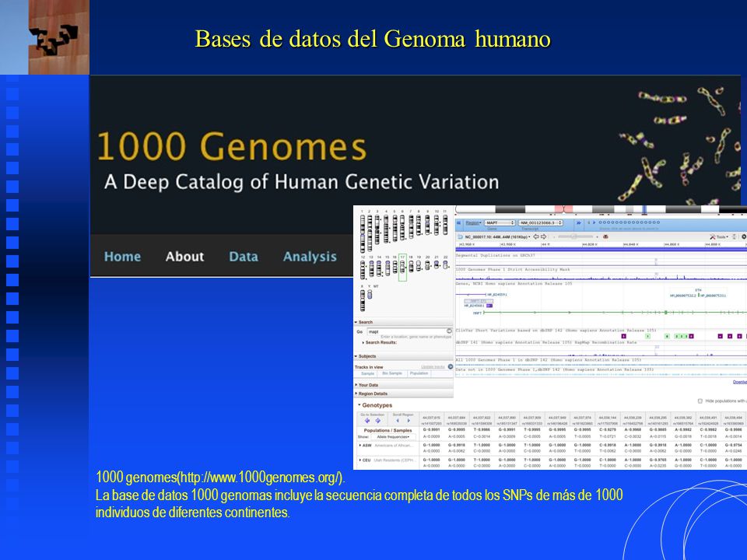Screen dimensions: 747x560
Task: Toggle the Hide populations checkbox
Action: tap(700, 401)
